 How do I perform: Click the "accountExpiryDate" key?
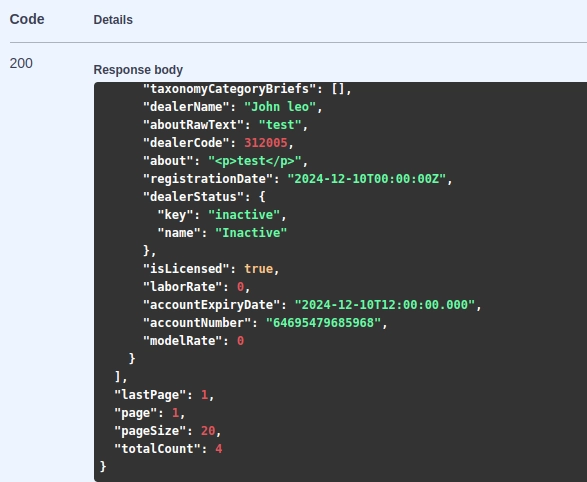pyautogui.click(x=212, y=305)
